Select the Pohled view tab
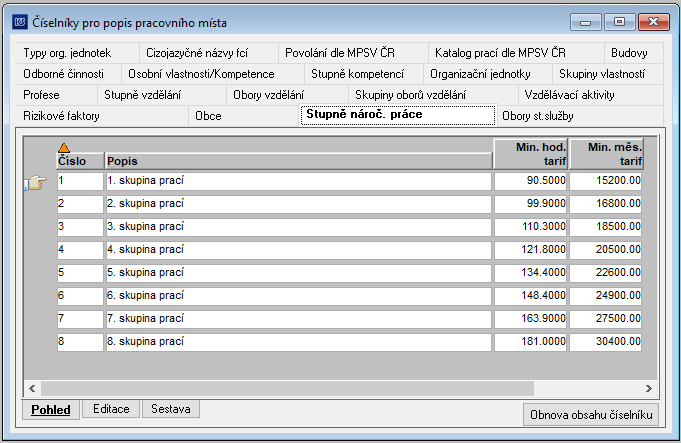The image size is (681, 443). [x=51, y=410]
